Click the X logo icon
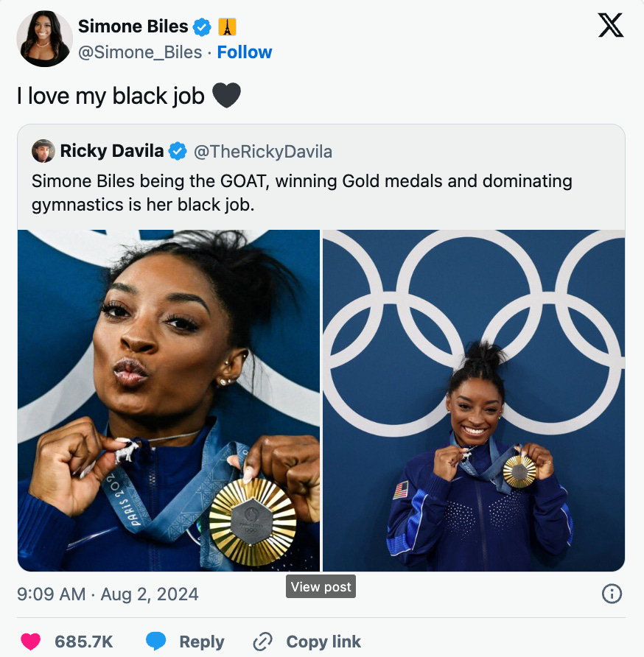 click(x=611, y=26)
